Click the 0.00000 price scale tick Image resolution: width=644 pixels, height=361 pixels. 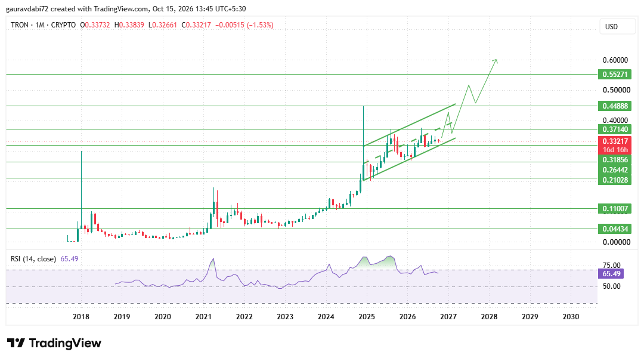(x=617, y=242)
